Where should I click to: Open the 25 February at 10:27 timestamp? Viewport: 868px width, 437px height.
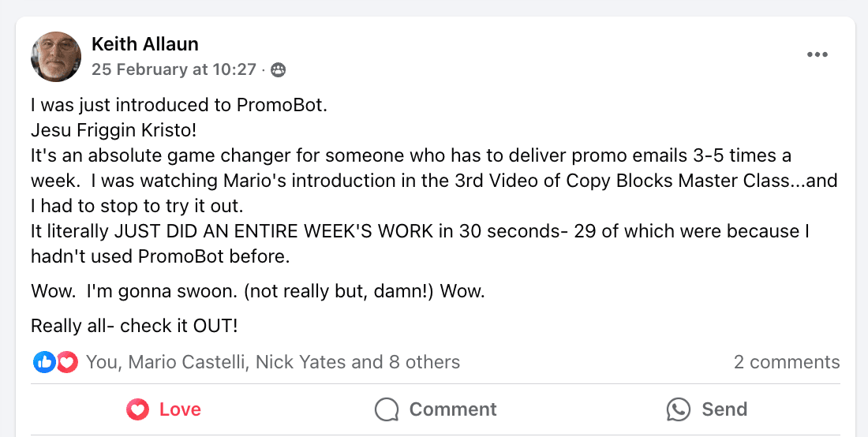(x=174, y=69)
